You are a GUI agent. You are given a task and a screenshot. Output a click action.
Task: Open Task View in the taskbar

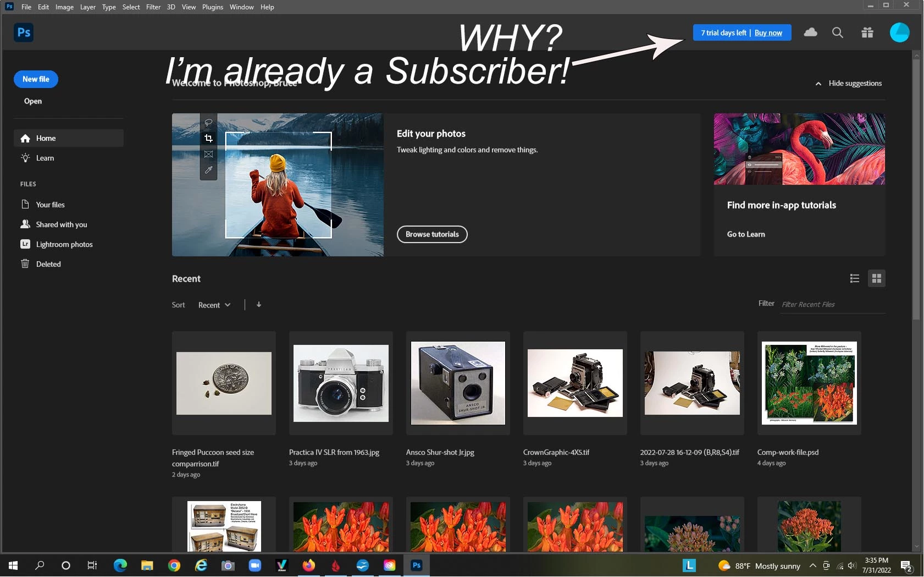pyautogui.click(x=92, y=565)
